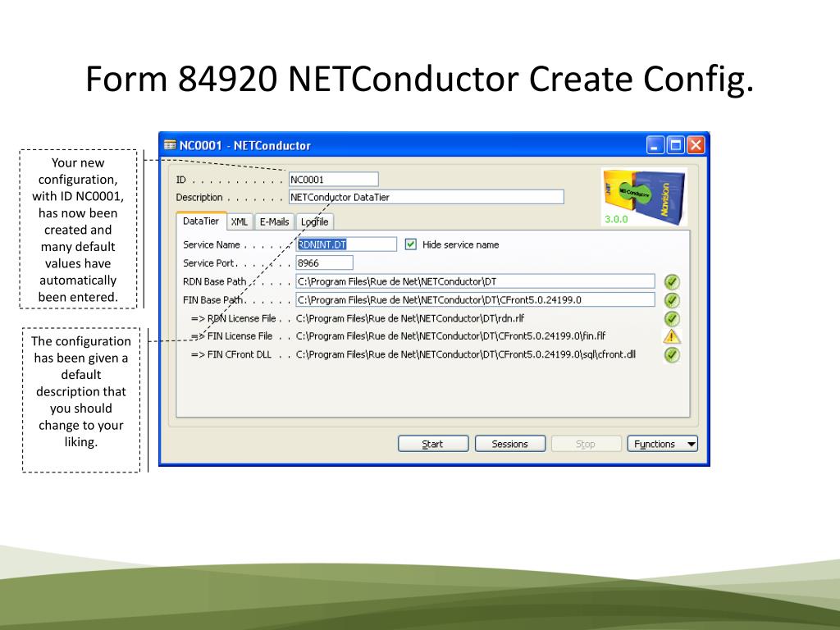
Task: Click the Description label
Action: (199, 197)
